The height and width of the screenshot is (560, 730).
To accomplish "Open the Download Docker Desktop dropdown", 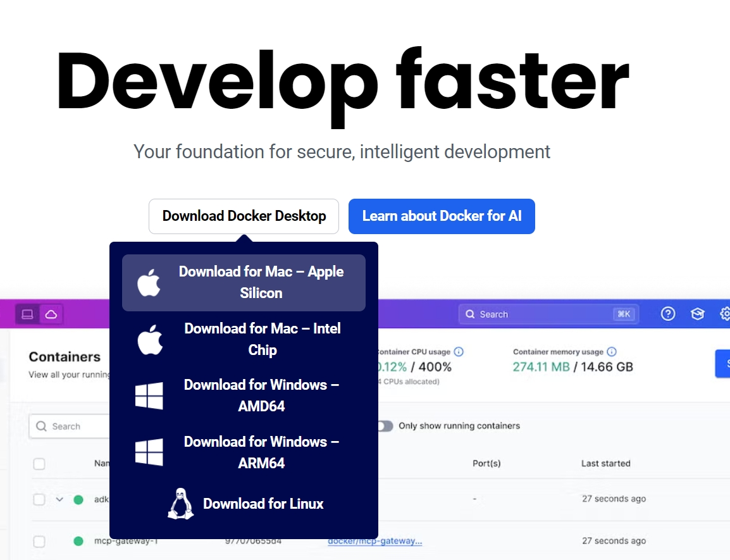I will (x=244, y=216).
